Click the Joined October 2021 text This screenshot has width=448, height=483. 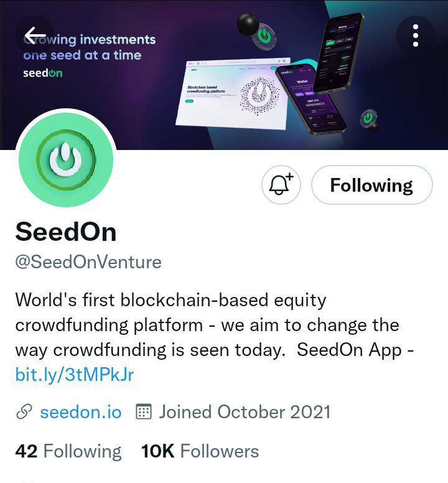245,412
